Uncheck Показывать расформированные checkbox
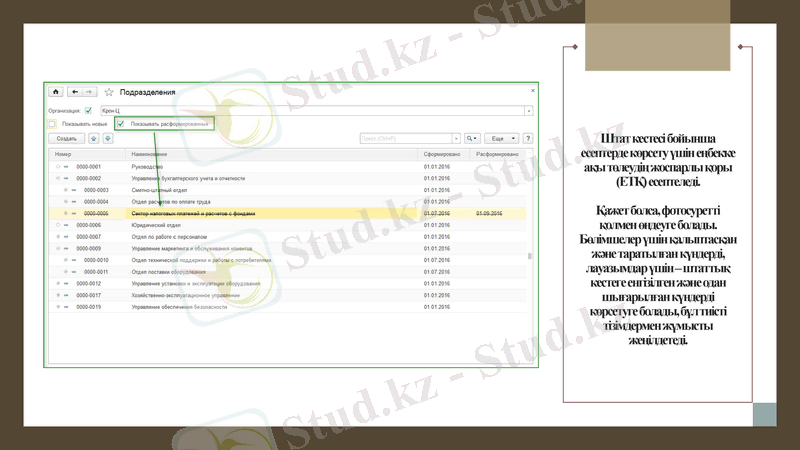Viewport: 800px width, 450px height. (x=122, y=124)
